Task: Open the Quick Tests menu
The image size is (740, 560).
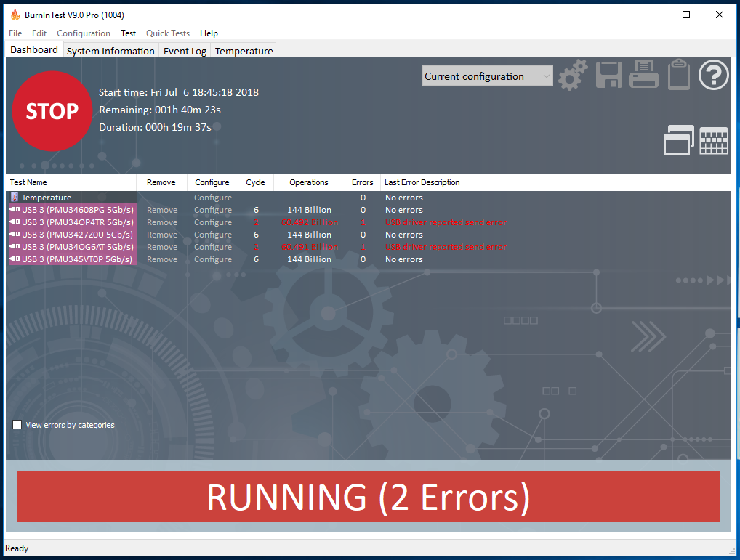Action: 167,33
